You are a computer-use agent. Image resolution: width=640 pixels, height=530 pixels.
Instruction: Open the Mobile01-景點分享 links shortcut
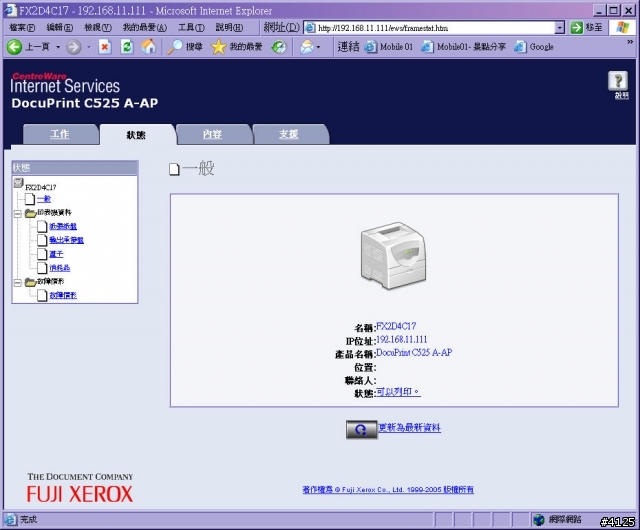pyautogui.click(x=463, y=47)
